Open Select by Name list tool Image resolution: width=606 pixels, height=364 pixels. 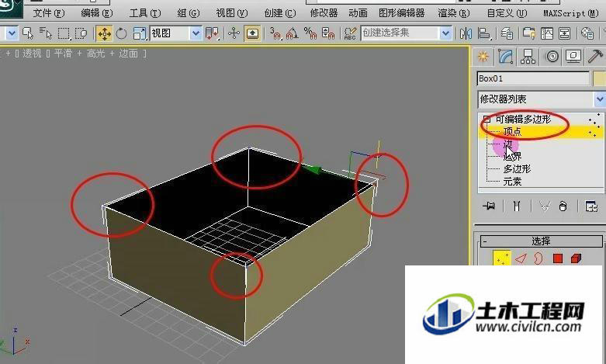click(46, 33)
